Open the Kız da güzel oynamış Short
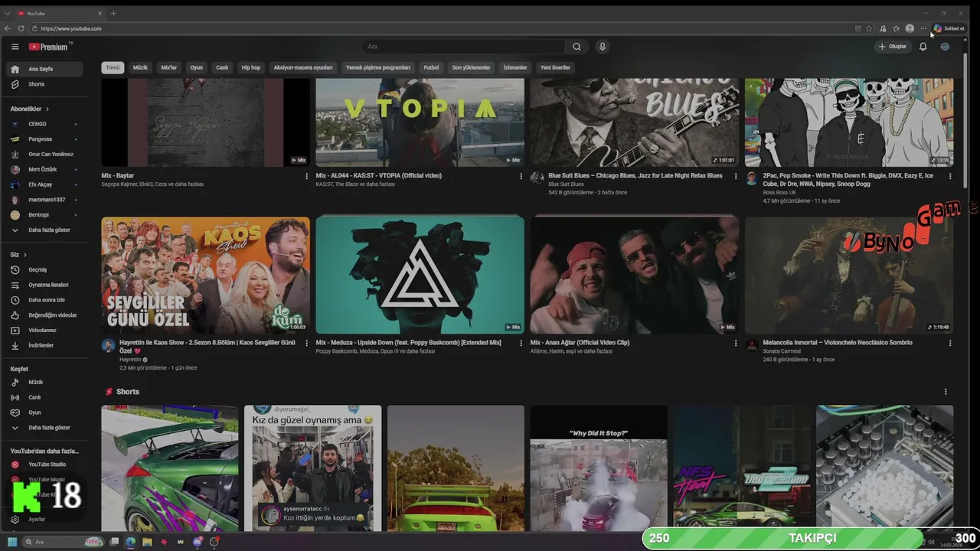The height and width of the screenshot is (551, 980). coord(312,468)
